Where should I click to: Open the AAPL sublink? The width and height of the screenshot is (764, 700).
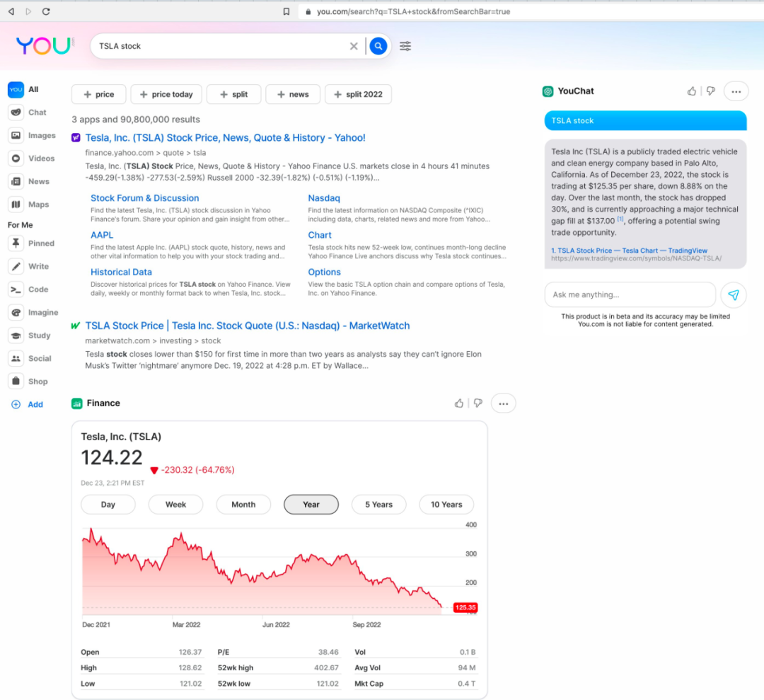point(102,235)
